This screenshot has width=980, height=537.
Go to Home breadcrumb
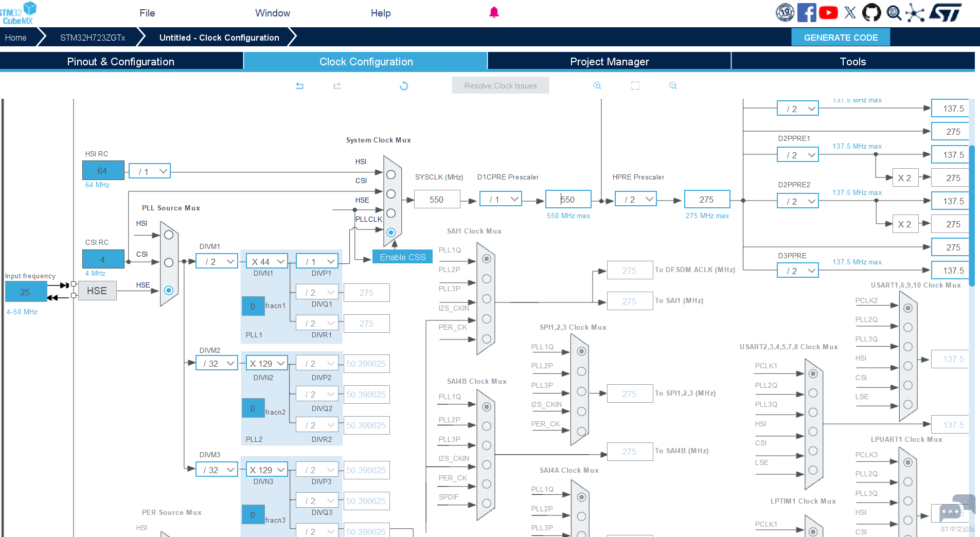[16, 38]
